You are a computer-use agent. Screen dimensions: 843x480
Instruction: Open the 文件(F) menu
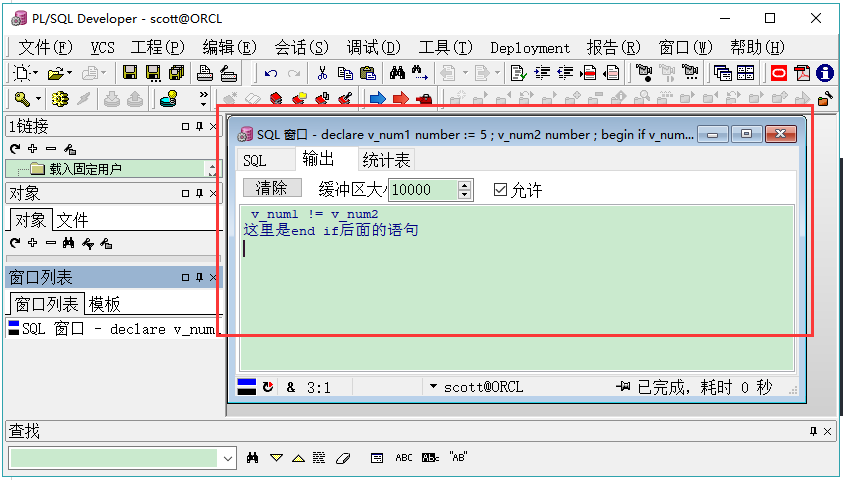coord(45,47)
